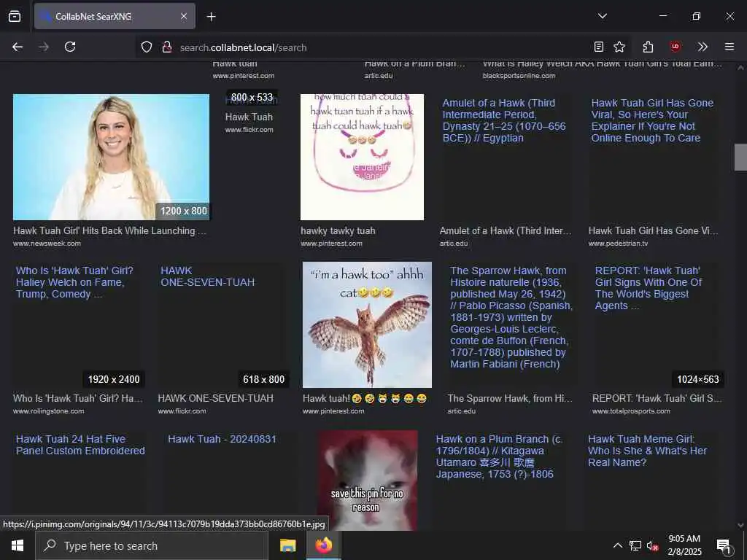Image resolution: width=747 pixels, height=560 pixels.
Task: Click the 1920 x 2400 size label
Action: pyautogui.click(x=114, y=379)
